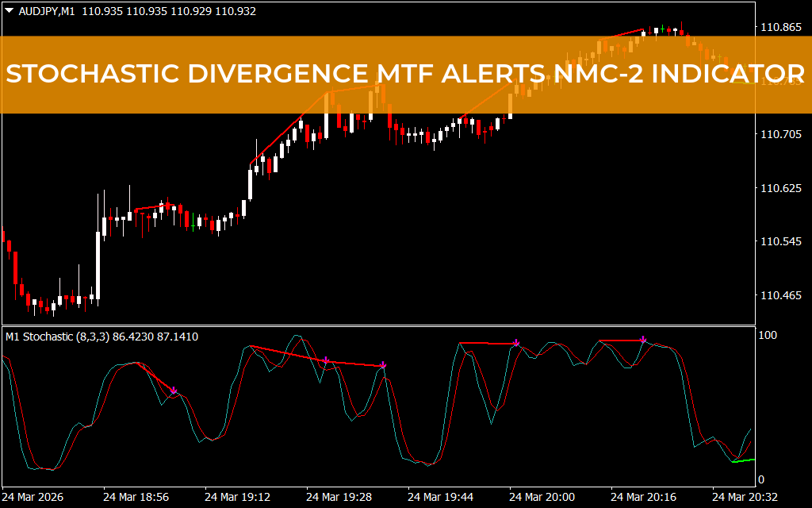Click the Stochastic Divergence MTF Alerts banner text
812x508 pixels.
[406, 74]
